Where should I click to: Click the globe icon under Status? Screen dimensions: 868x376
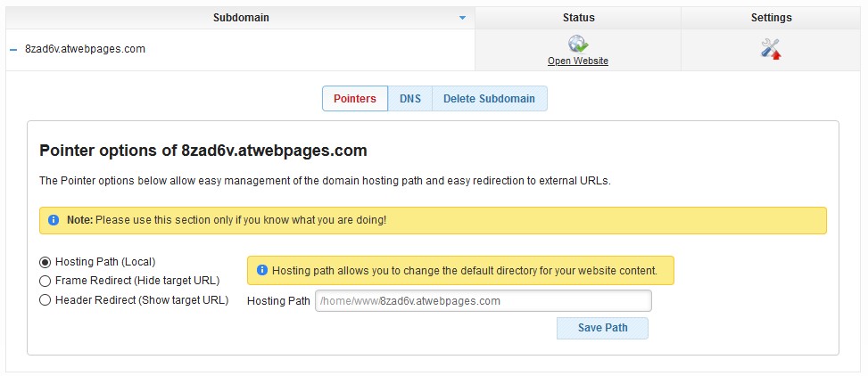577,44
